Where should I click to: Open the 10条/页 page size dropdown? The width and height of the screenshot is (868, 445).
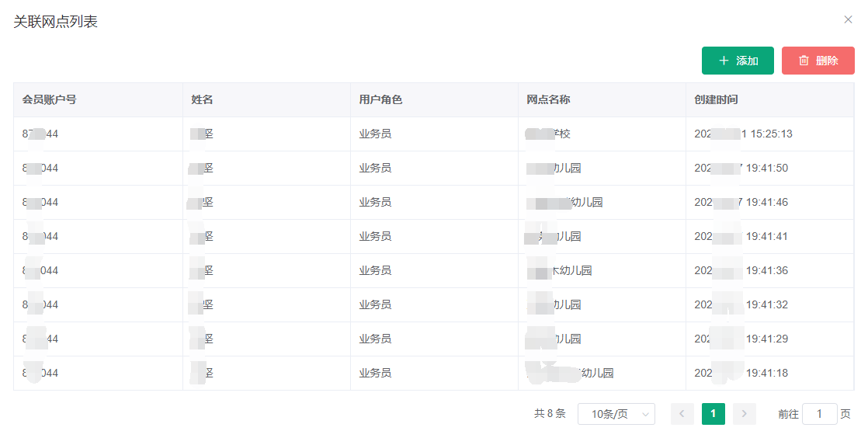[x=616, y=414]
